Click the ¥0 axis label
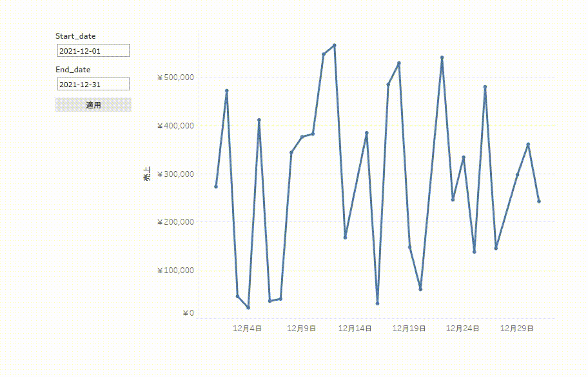The width and height of the screenshot is (588, 377). coord(188,313)
